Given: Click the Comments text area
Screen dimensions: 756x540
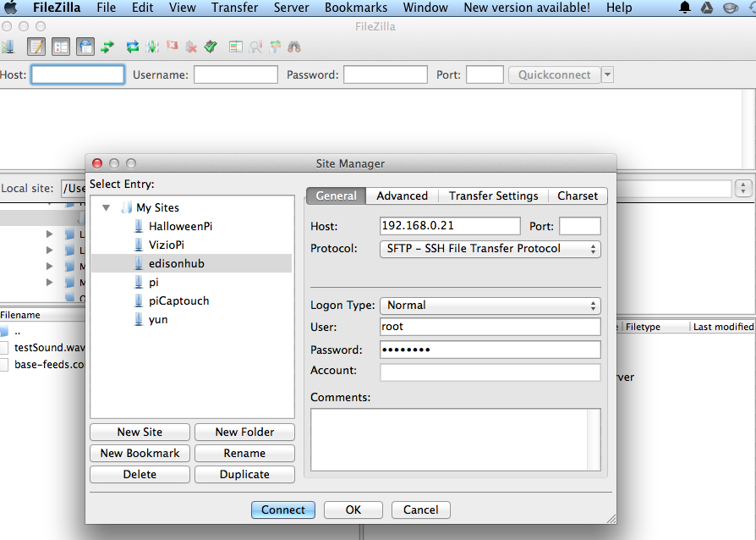Looking at the screenshot, I should pyautogui.click(x=456, y=439).
